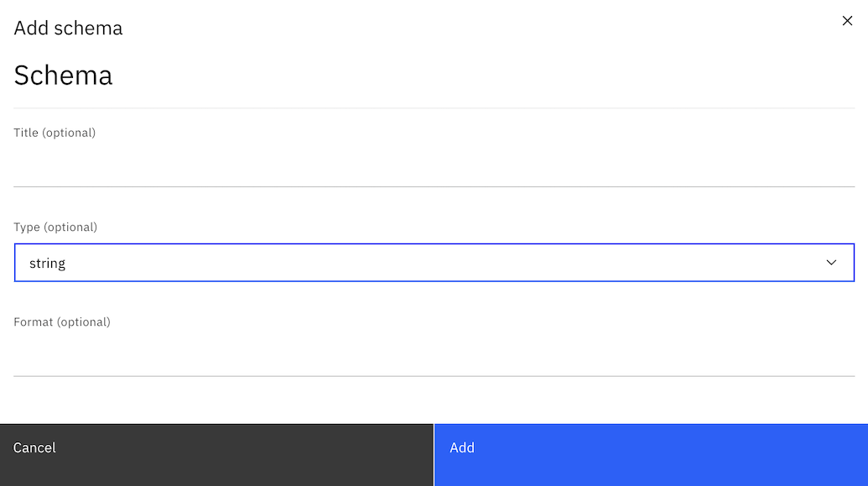This screenshot has height=486, width=868.
Task: Click the selected 'string' value text
Action: coord(48,264)
